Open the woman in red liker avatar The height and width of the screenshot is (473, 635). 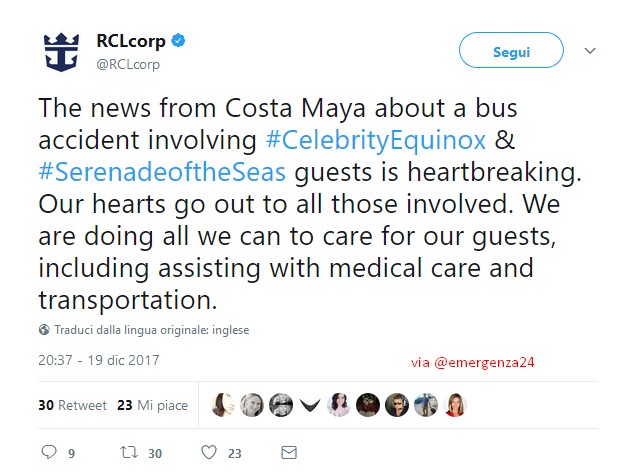[455, 405]
